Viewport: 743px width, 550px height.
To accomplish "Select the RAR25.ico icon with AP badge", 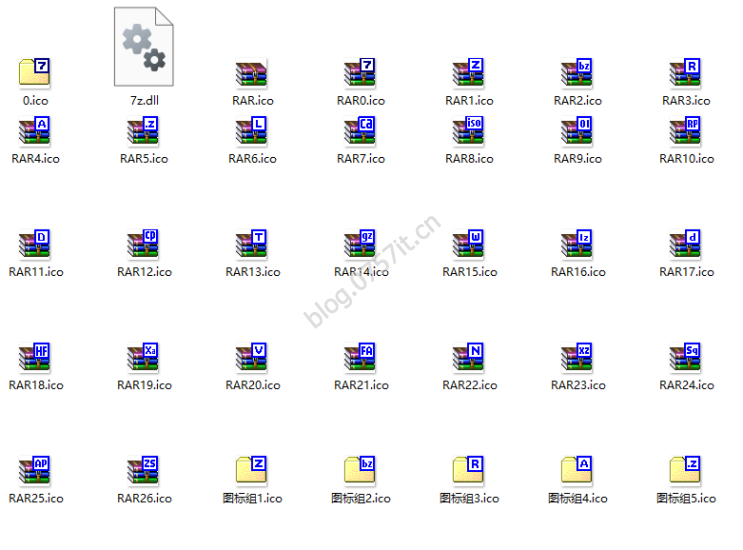I will pyautogui.click(x=35, y=471).
